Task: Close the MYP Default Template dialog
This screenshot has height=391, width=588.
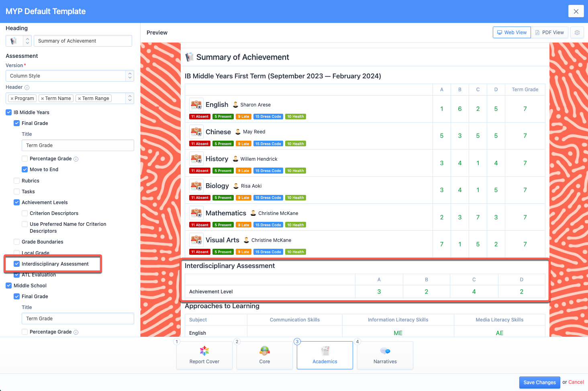Action: [x=576, y=11]
